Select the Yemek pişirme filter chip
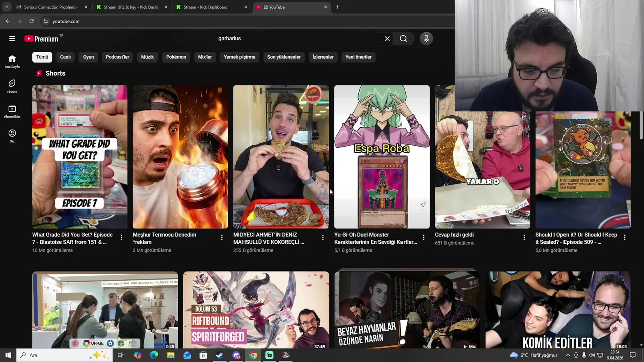The height and width of the screenshot is (362, 644). tap(239, 57)
